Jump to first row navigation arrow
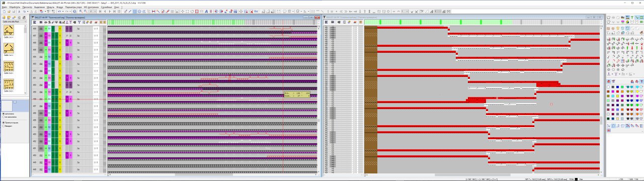644x181 pixels. pyautogui.click(x=100, y=12)
